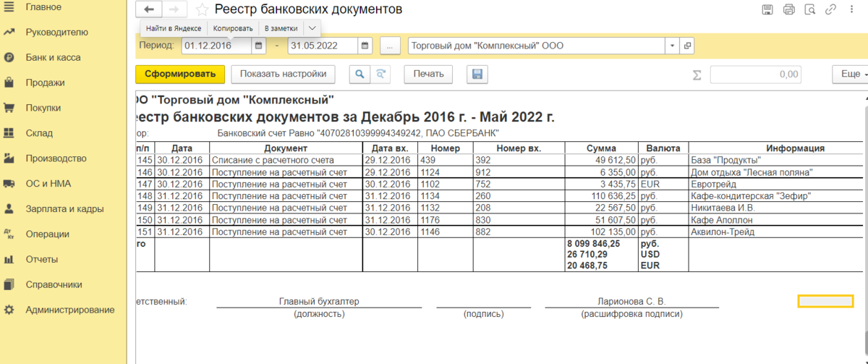The image size is (868, 364).
Task: Click the Администрирование gear icon
Action: click(9, 310)
